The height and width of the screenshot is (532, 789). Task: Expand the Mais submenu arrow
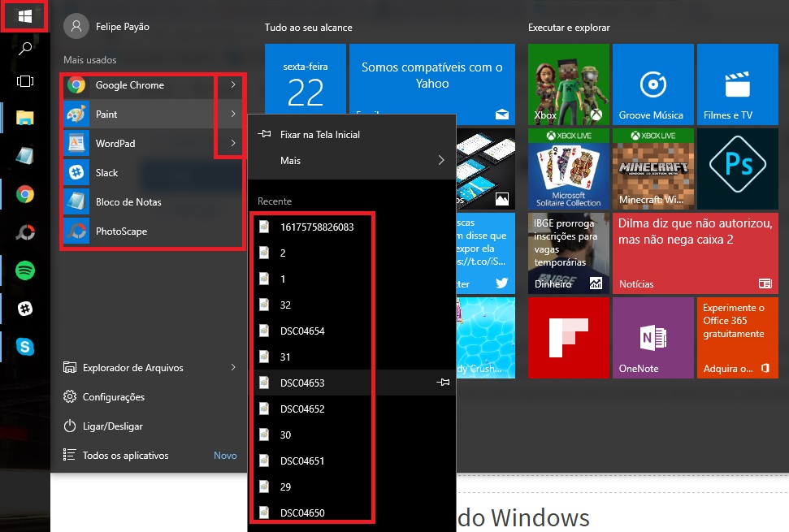tap(441, 160)
